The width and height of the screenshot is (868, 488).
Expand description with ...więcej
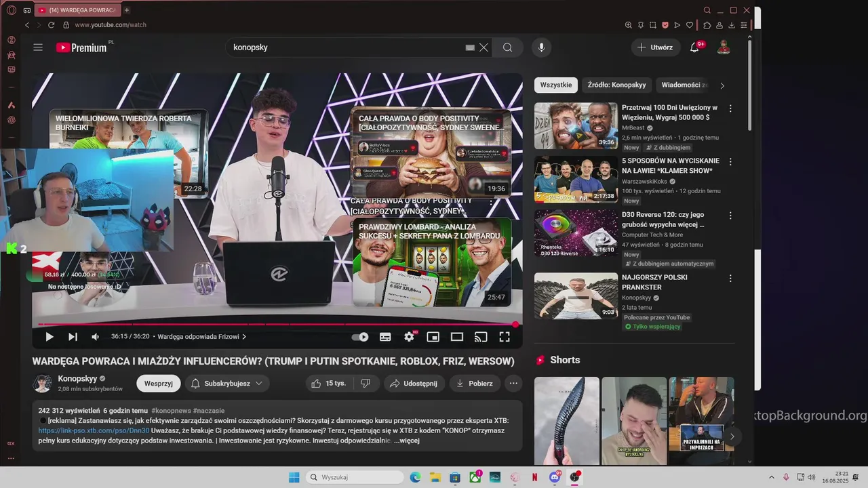(406, 441)
